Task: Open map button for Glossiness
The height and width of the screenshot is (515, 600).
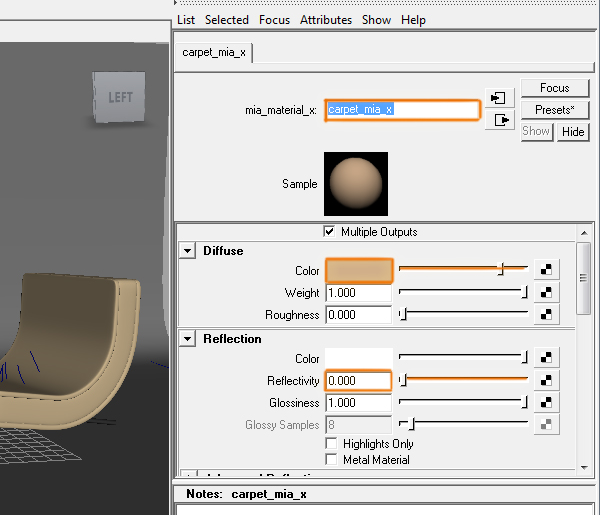Action: 546,403
